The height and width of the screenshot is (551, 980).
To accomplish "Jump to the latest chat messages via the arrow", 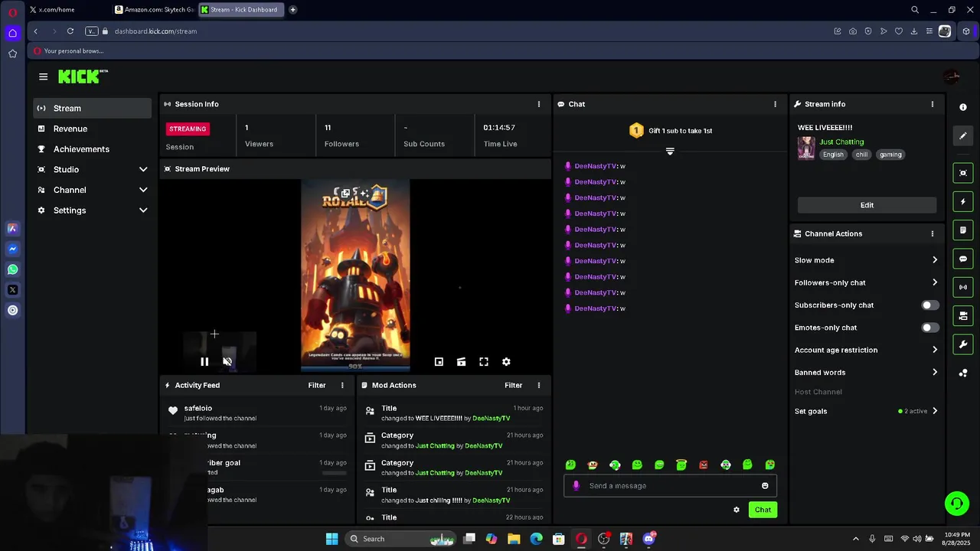I will (x=670, y=152).
